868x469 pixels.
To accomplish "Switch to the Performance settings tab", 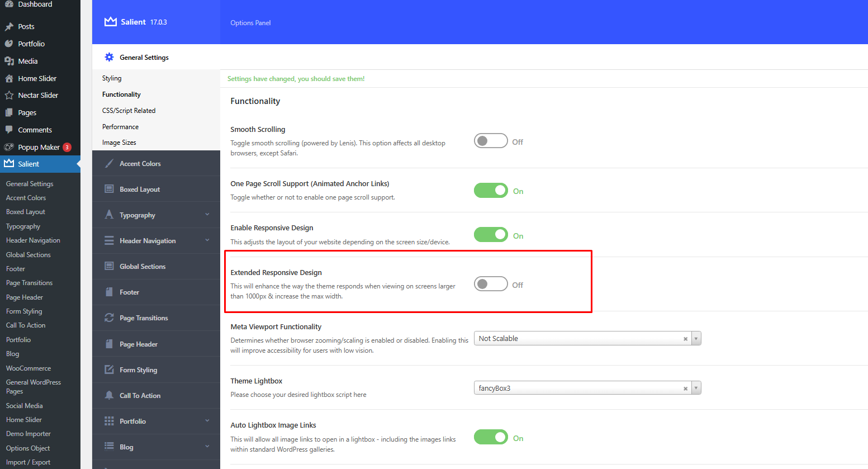I will click(120, 127).
